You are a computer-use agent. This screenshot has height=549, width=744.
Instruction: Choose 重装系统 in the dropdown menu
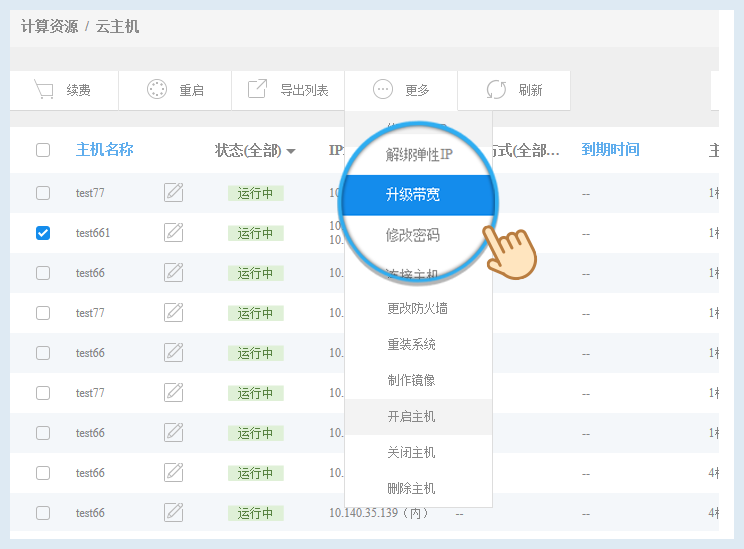[x=411, y=344]
